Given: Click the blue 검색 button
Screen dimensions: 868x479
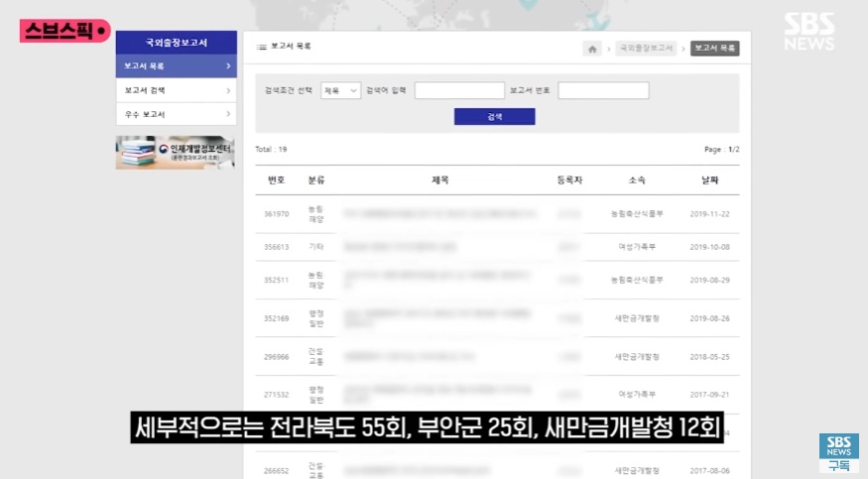Looking at the screenshot, I should (x=494, y=116).
